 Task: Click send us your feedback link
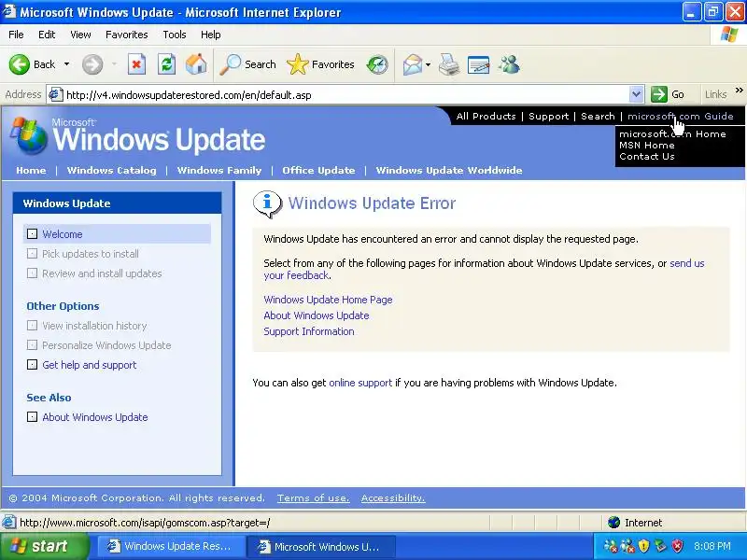pyautogui.click(x=687, y=263)
